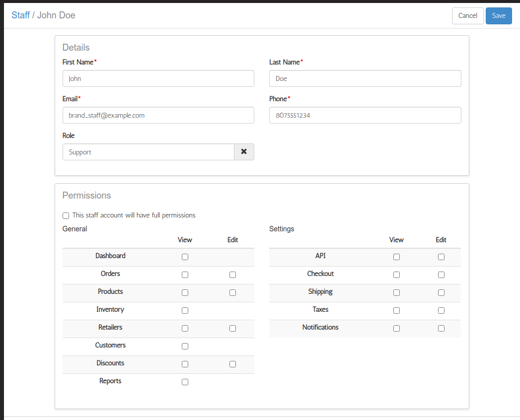
Task: Click the Cancel button
Action: pos(467,16)
